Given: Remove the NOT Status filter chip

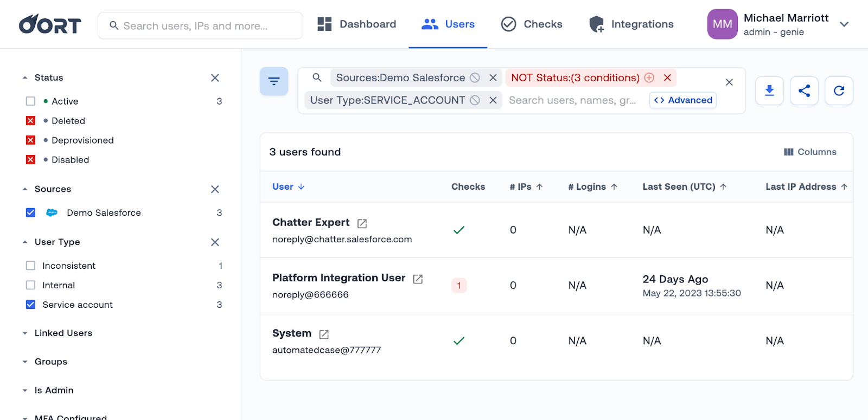Looking at the screenshot, I should click(667, 77).
